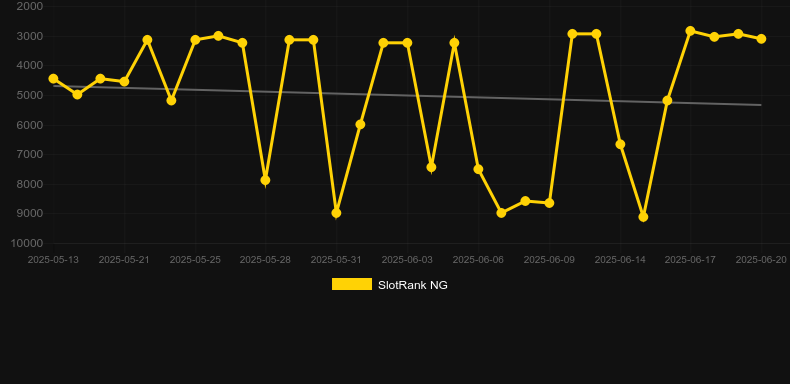
Task: Select the data point above 2025-05-25
Action: (x=195, y=40)
